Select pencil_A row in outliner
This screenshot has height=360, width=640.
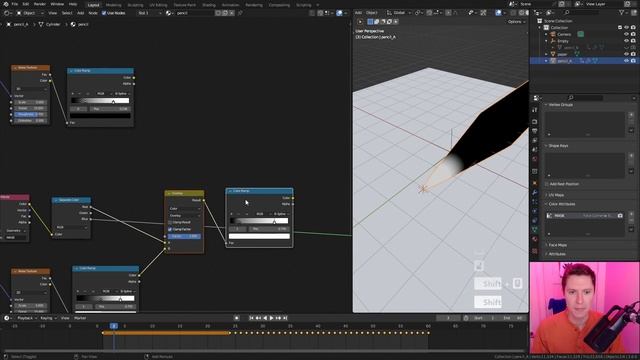coord(584,61)
